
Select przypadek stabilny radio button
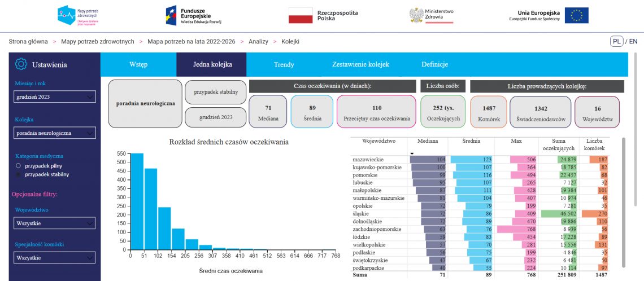(18, 174)
